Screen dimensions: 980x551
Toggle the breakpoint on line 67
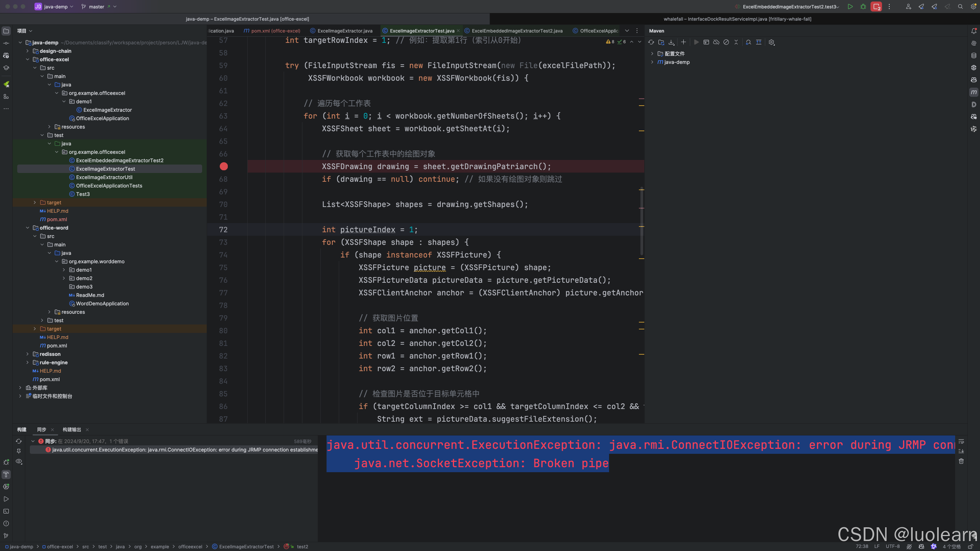click(224, 166)
